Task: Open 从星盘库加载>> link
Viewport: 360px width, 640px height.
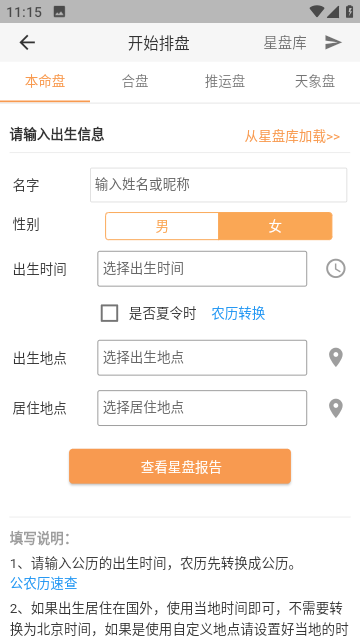Action: point(292,136)
